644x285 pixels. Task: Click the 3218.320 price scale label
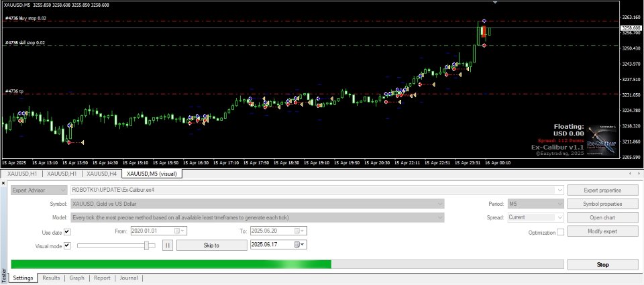(632, 126)
